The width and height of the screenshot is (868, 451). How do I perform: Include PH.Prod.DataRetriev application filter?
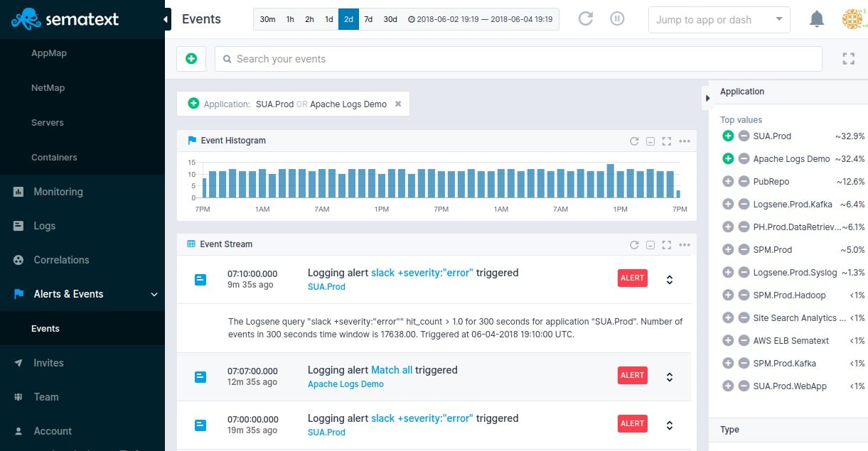tap(727, 227)
